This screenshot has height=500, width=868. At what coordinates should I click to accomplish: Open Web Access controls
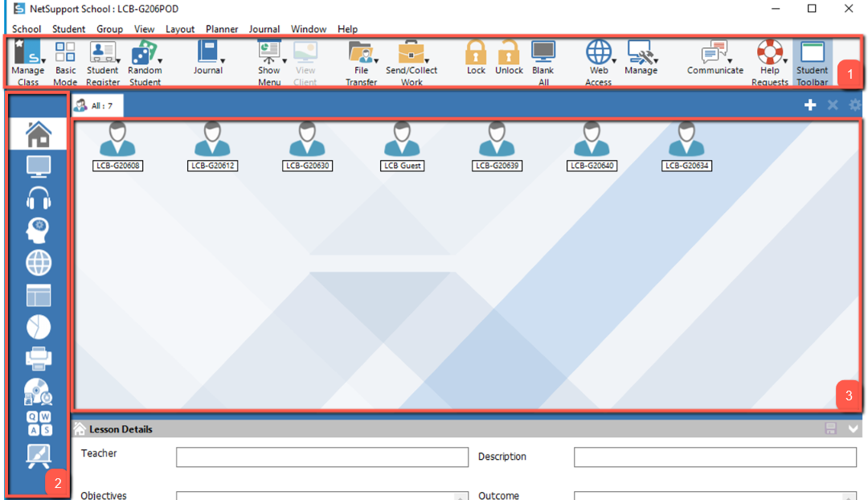pyautogui.click(x=599, y=64)
